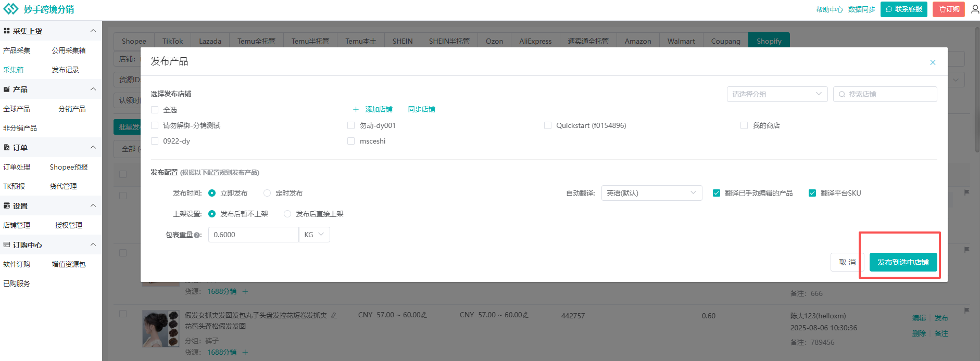Click into the 搜索店铺 search field
This screenshot has width=980, height=361.
point(885,94)
